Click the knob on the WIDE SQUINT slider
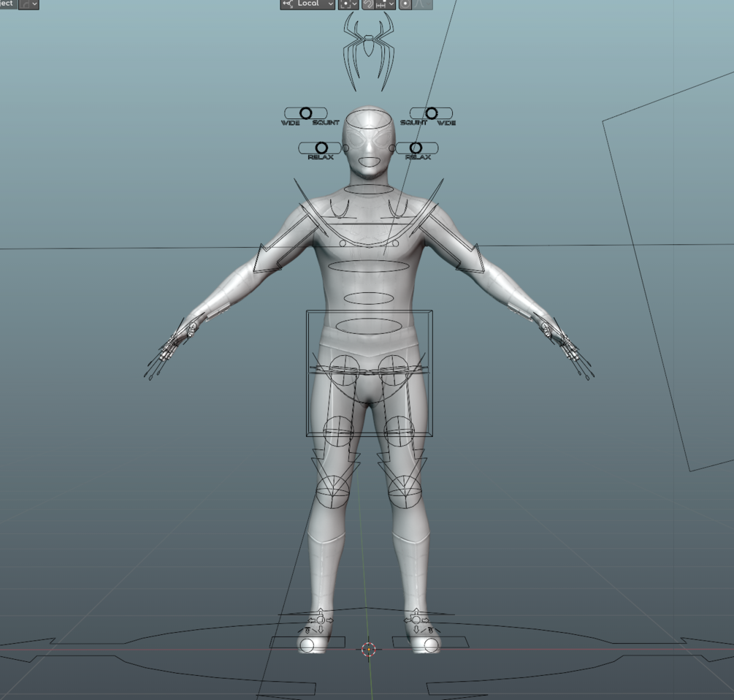 point(306,113)
